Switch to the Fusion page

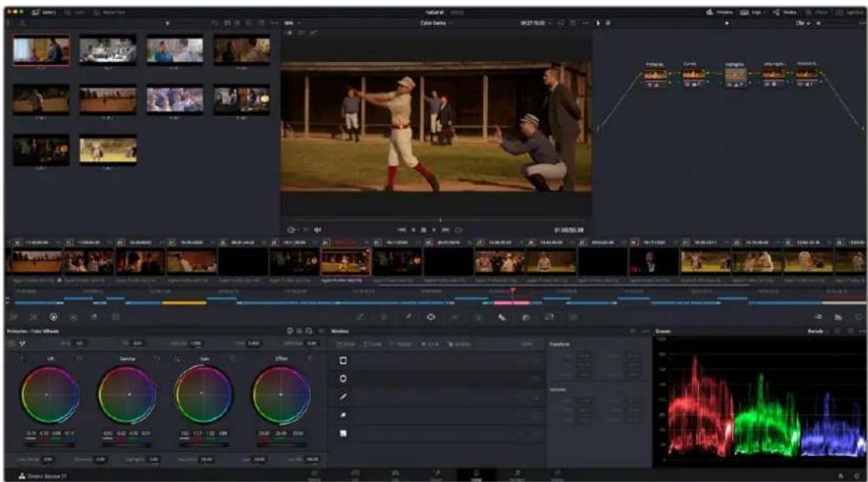(436, 475)
